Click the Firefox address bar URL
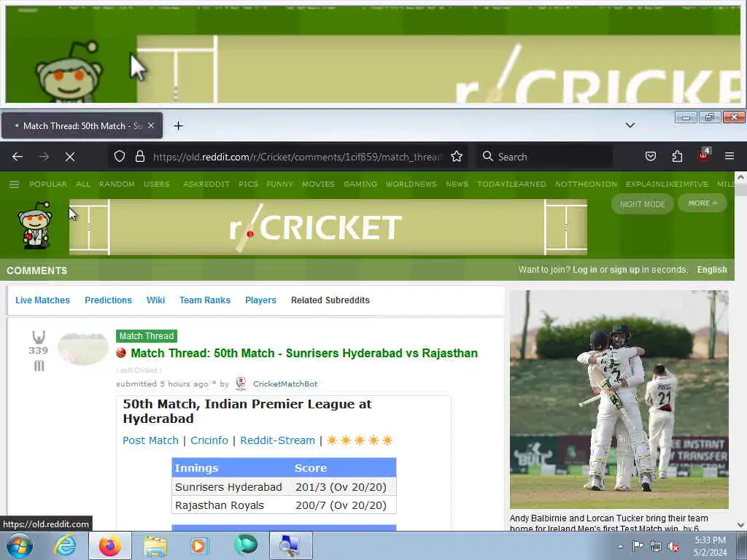 298,157
